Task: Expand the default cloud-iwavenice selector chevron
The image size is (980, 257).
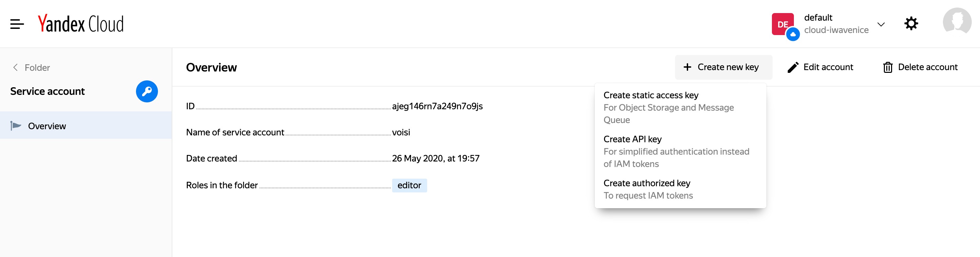Action: [881, 24]
